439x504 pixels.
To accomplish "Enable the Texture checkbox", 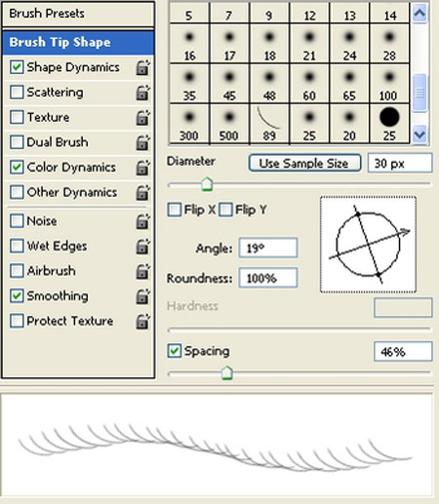I will tap(17, 117).
